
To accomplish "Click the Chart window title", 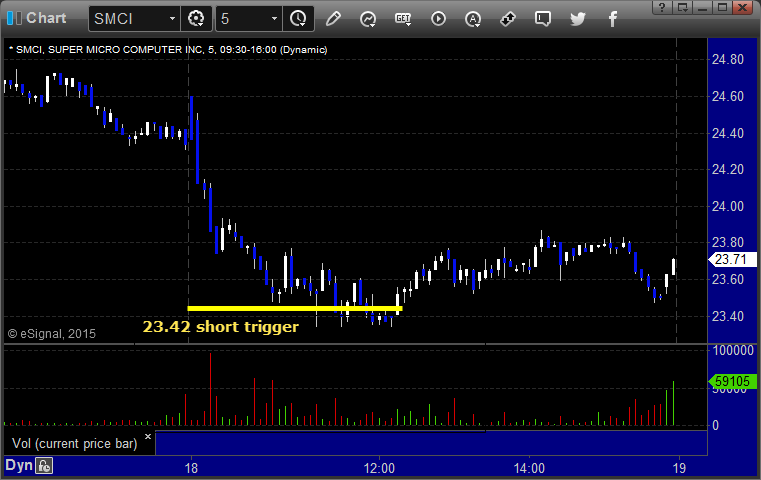I will point(46,18).
